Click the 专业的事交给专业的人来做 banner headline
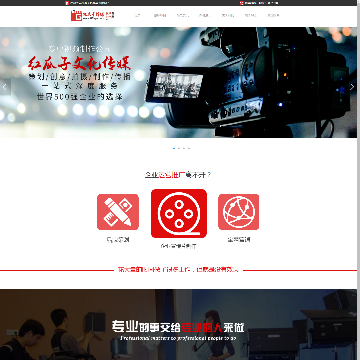This screenshot has width=360, height=360. pos(178,326)
